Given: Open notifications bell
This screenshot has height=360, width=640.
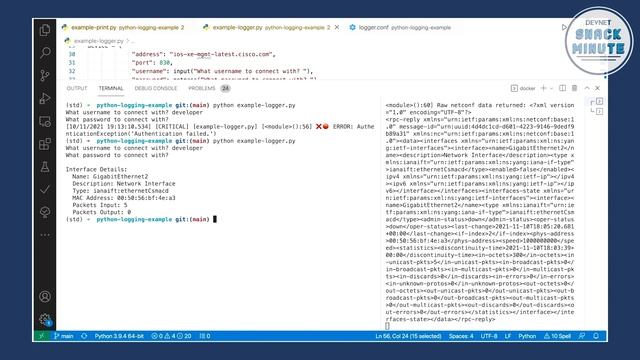Looking at the screenshot, I should point(596,336).
